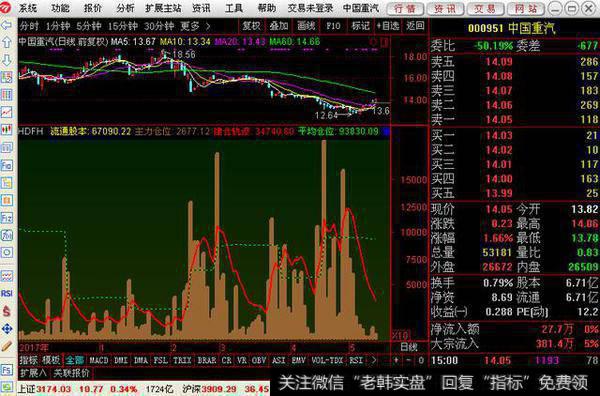Click the RSI sidebar icon

click(7, 293)
